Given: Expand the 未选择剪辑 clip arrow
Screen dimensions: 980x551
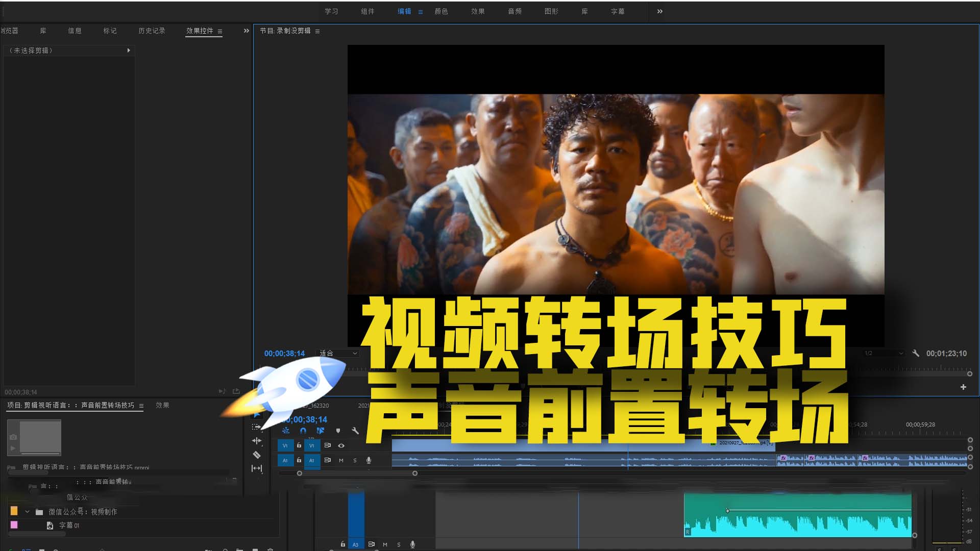Looking at the screenshot, I should [129, 51].
